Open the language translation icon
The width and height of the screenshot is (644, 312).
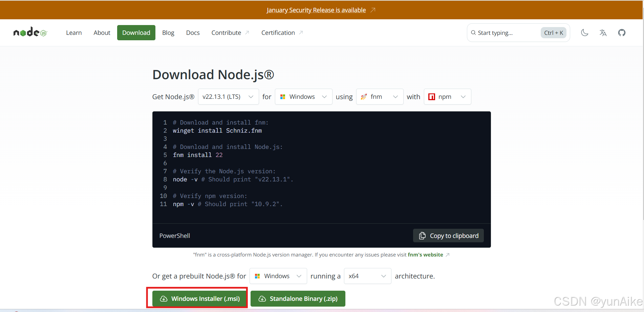point(603,32)
